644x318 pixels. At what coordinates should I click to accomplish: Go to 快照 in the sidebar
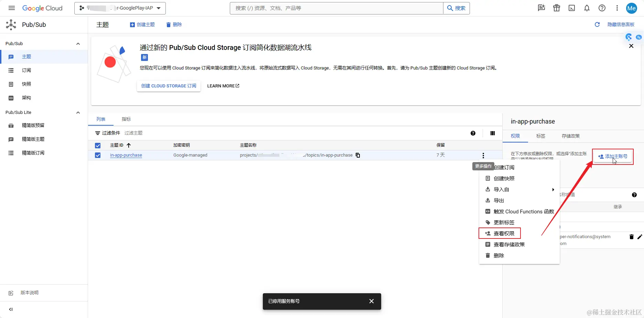(x=44, y=84)
